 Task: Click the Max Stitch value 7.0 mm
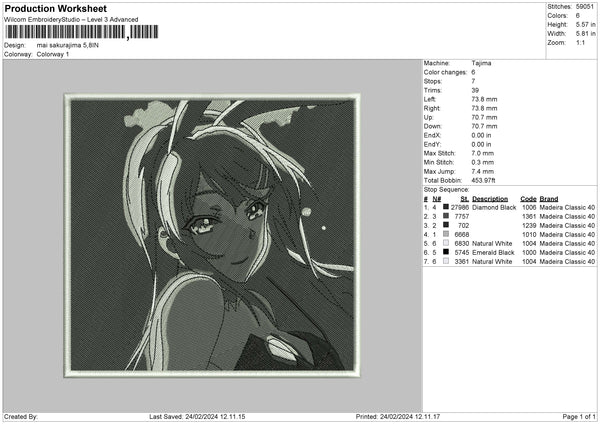pyautogui.click(x=483, y=153)
